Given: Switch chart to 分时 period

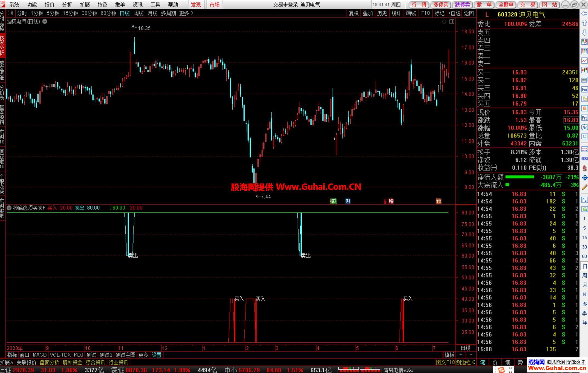Looking at the screenshot, I should click(x=22, y=13).
